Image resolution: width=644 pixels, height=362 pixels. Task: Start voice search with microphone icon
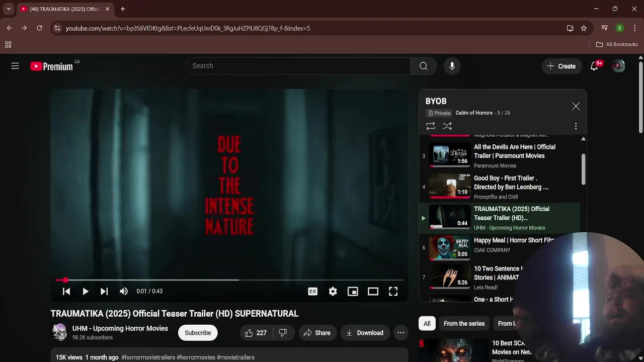(452, 66)
